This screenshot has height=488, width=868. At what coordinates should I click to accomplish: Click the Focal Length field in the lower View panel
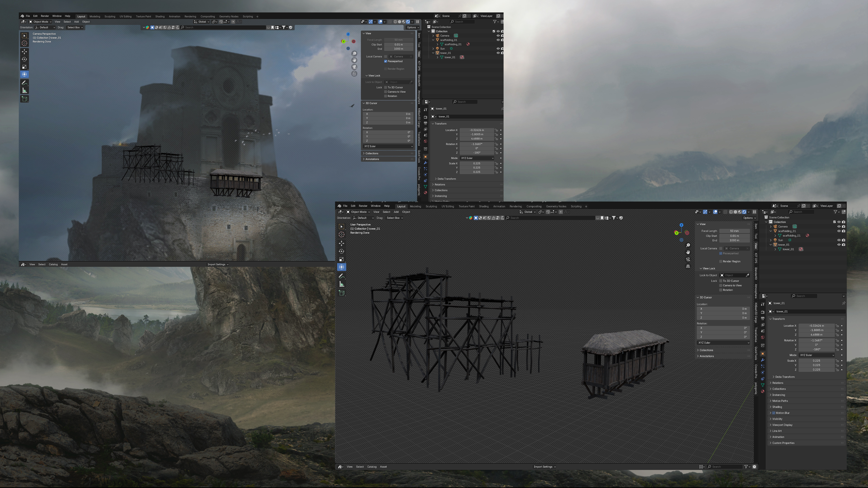[734, 231]
